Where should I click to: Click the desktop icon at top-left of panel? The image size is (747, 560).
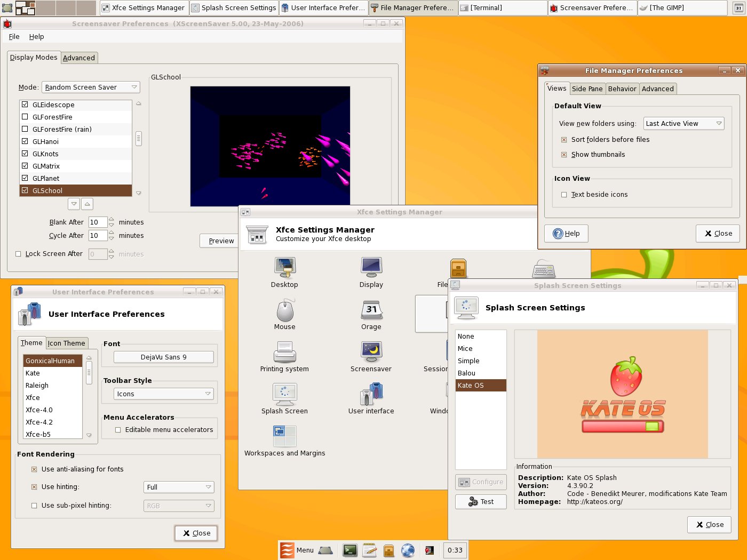[x=7, y=7]
